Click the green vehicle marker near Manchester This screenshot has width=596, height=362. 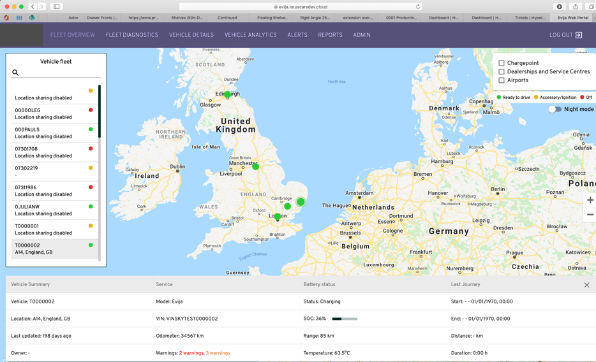255,167
